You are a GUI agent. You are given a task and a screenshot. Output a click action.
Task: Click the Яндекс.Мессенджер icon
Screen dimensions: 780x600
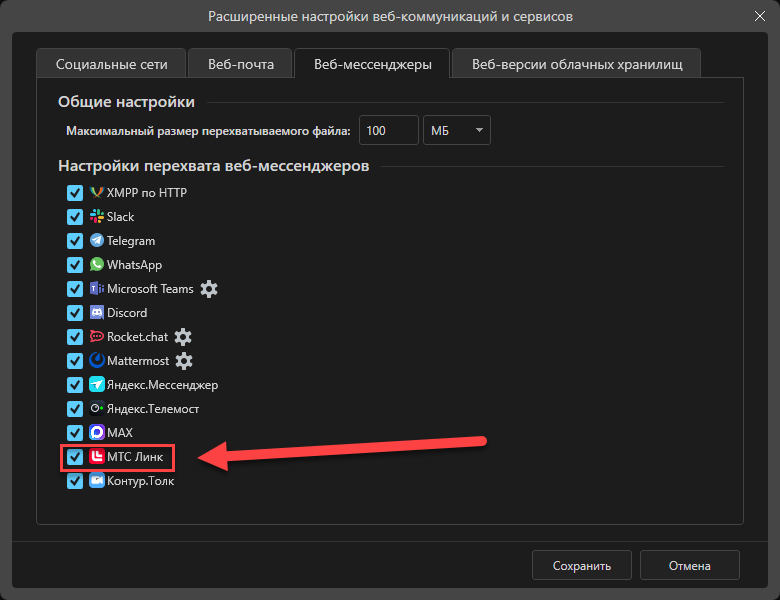coord(97,385)
